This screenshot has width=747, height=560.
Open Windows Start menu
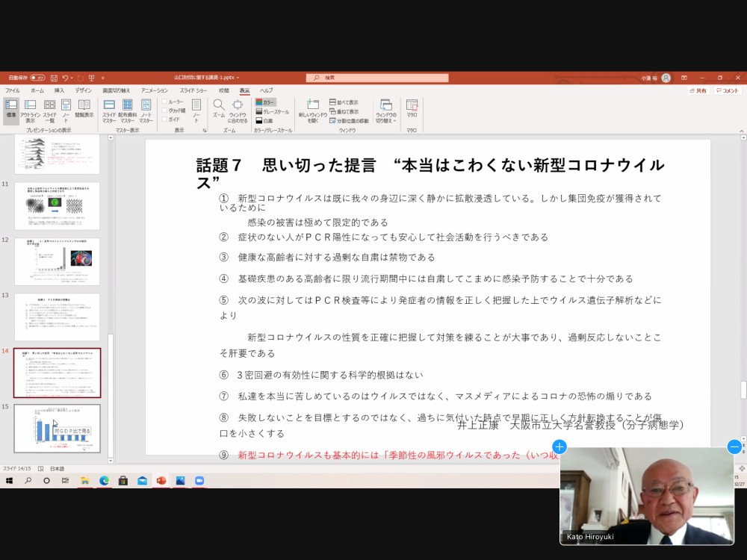9,480
